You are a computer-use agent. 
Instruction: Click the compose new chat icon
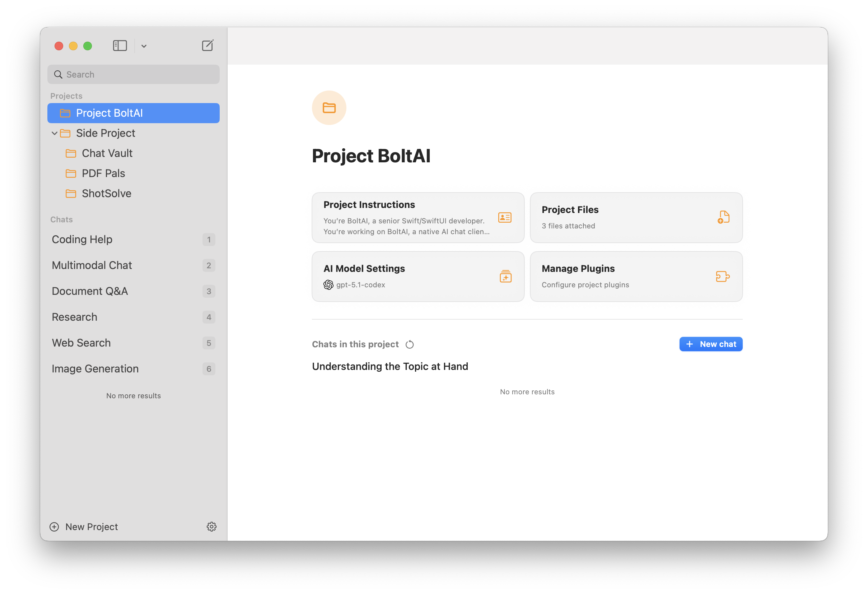207,46
